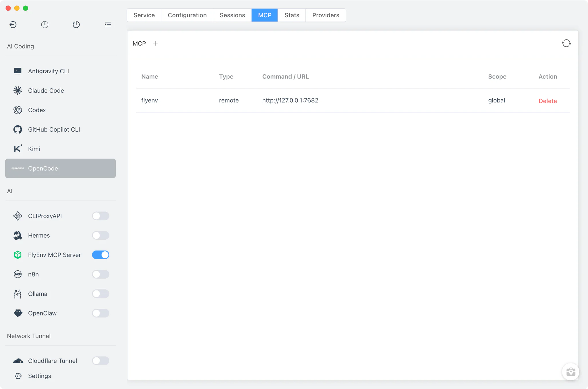The width and height of the screenshot is (588, 389).
Task: Select the Antigravity CLI terminal icon
Action: tap(18, 71)
